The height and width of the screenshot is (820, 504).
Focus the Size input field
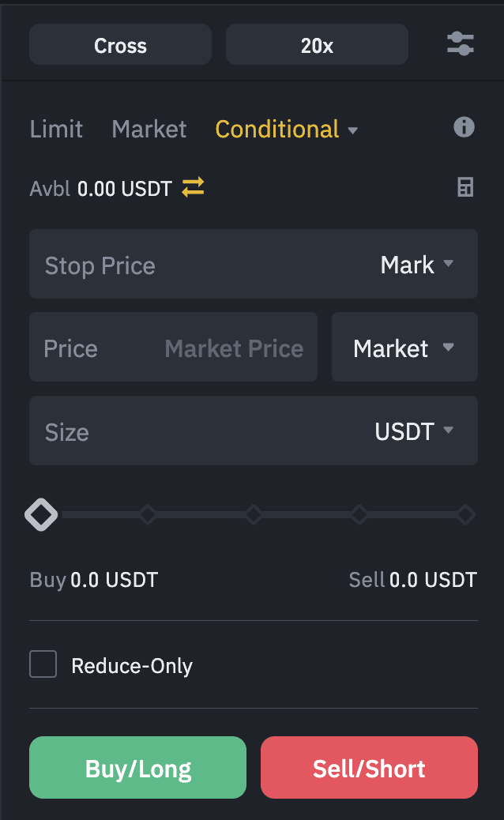pos(197,431)
